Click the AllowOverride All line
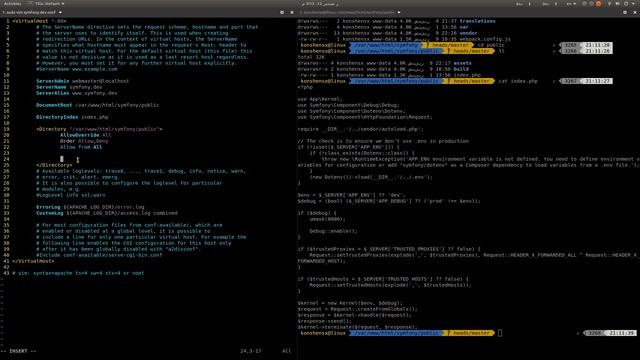This screenshot has height=360, width=640. (x=85, y=135)
